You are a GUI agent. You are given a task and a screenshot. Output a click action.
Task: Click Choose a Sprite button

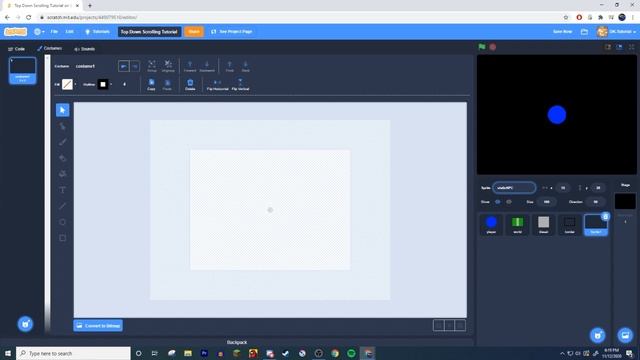click(x=598, y=335)
